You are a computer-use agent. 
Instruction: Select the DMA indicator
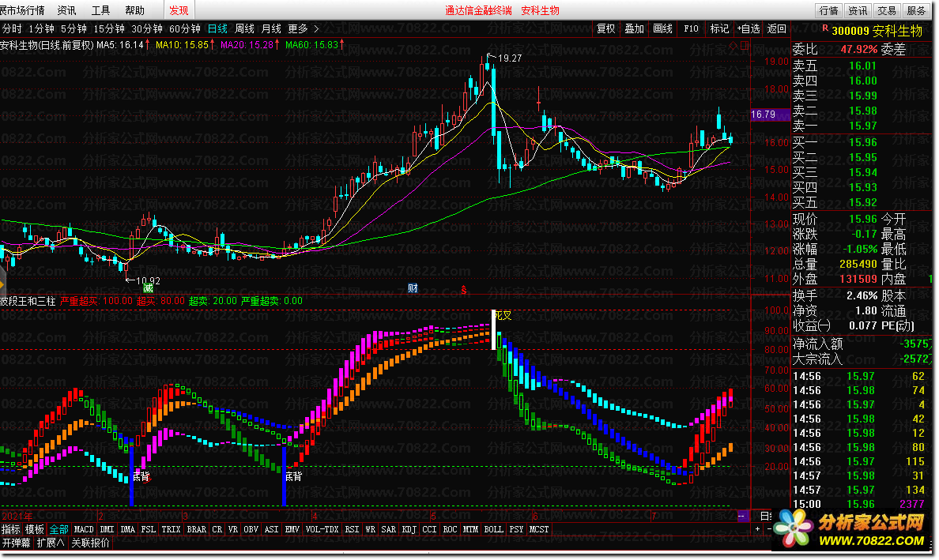pos(127,529)
